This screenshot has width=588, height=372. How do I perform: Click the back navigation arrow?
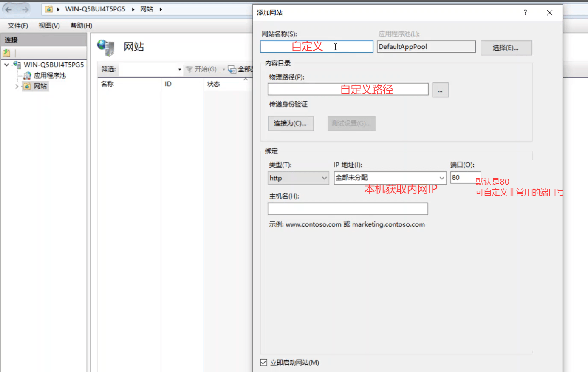coord(8,9)
